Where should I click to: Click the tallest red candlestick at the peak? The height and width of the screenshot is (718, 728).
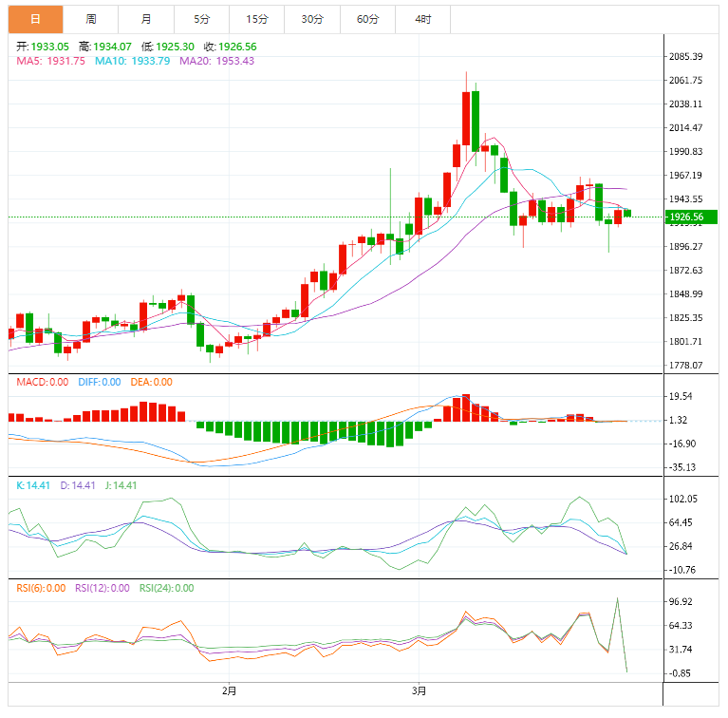[x=466, y=119]
